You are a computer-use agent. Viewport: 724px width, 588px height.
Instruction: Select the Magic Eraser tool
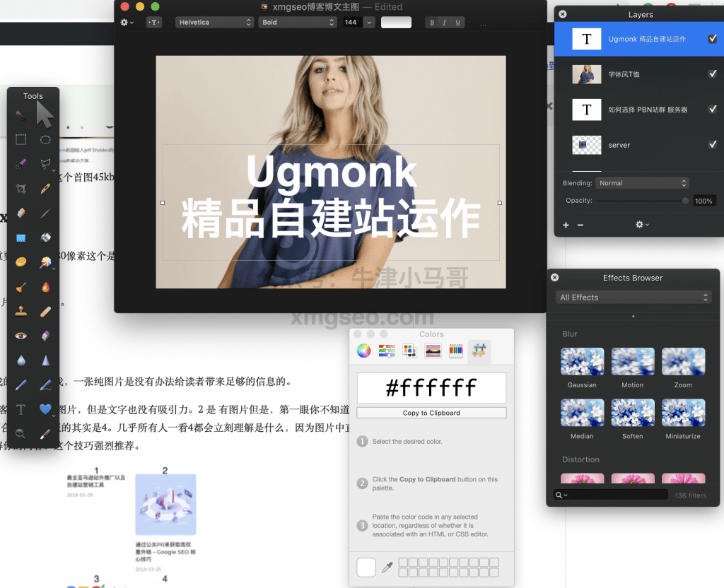(45, 336)
